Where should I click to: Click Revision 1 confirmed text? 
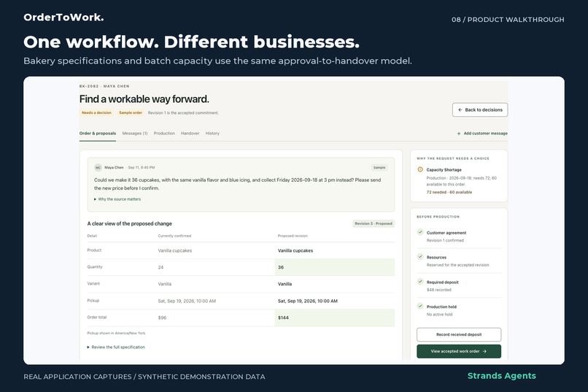click(x=445, y=240)
